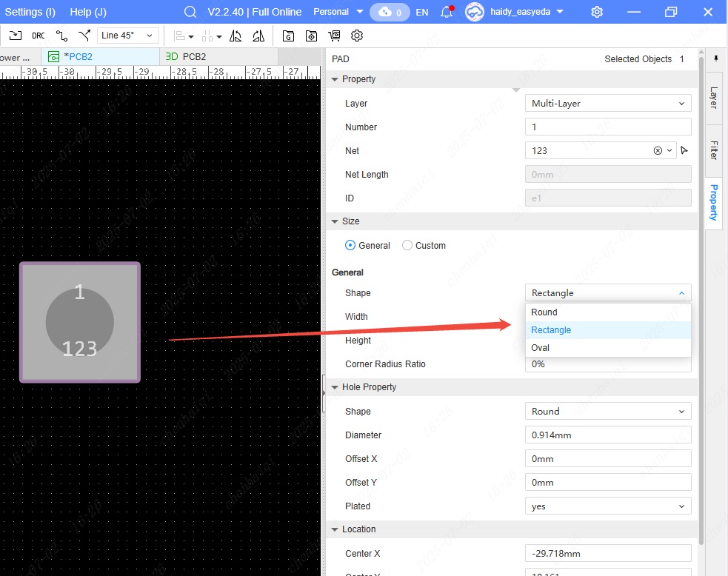Open the Plated dropdown
The width and height of the screenshot is (728, 576).
coord(607,506)
